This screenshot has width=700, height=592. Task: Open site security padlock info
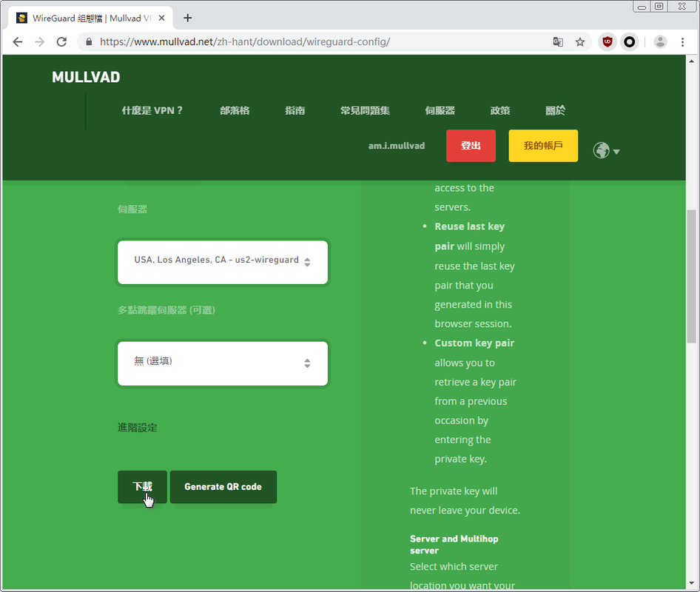89,42
